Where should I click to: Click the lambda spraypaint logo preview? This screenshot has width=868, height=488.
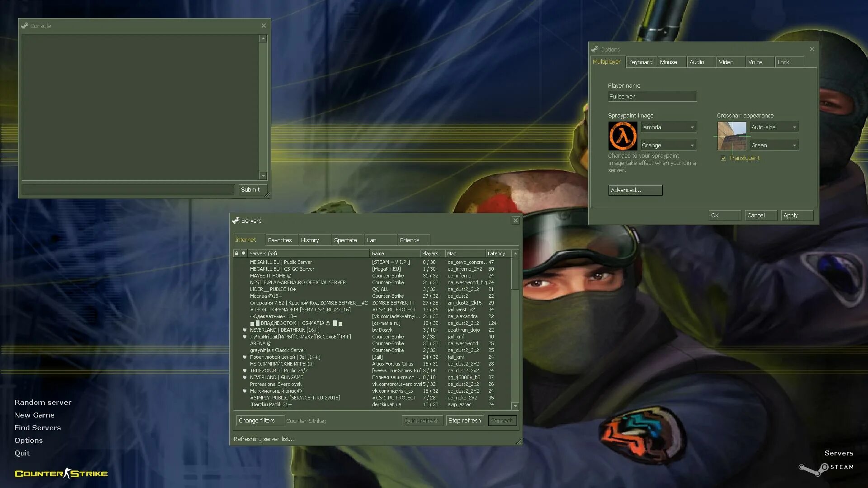click(623, 136)
